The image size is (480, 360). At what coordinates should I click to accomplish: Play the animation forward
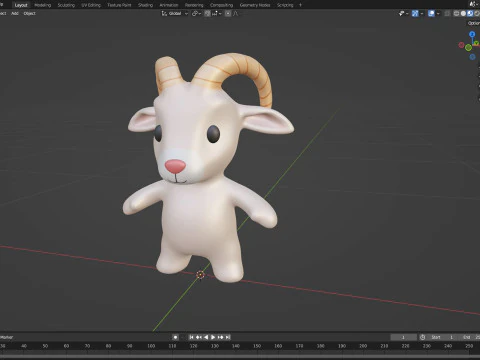(x=213, y=337)
